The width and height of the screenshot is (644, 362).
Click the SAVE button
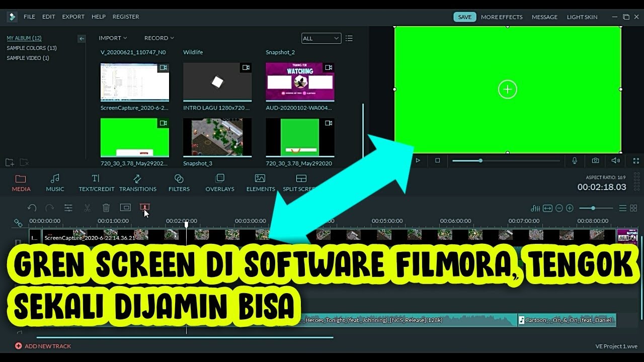pyautogui.click(x=465, y=17)
